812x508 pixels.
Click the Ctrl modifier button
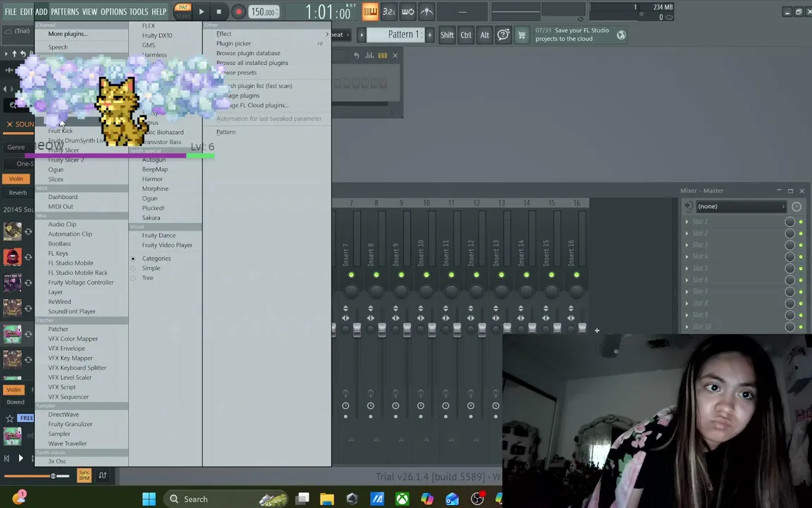(466, 35)
